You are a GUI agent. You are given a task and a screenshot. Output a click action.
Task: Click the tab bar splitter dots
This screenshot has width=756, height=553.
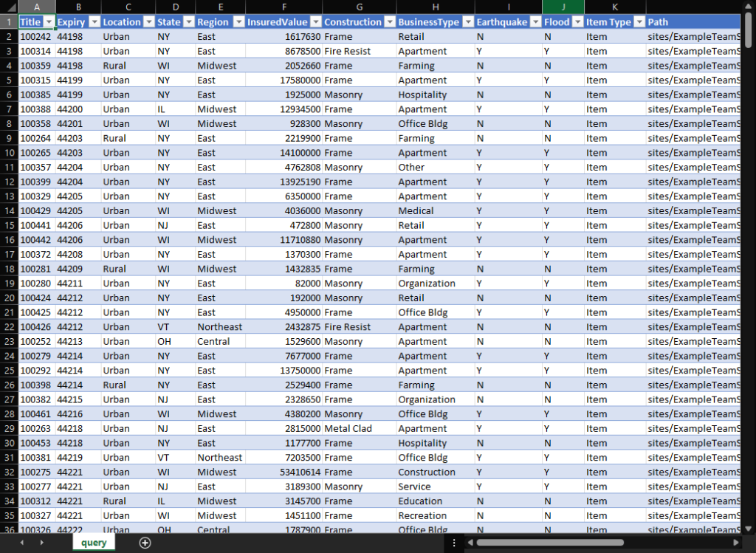454,543
